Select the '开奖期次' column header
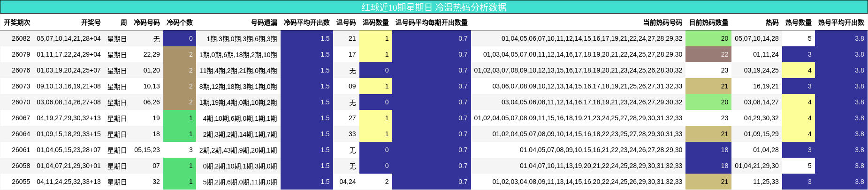The image size is (868, 190). pos(17,22)
